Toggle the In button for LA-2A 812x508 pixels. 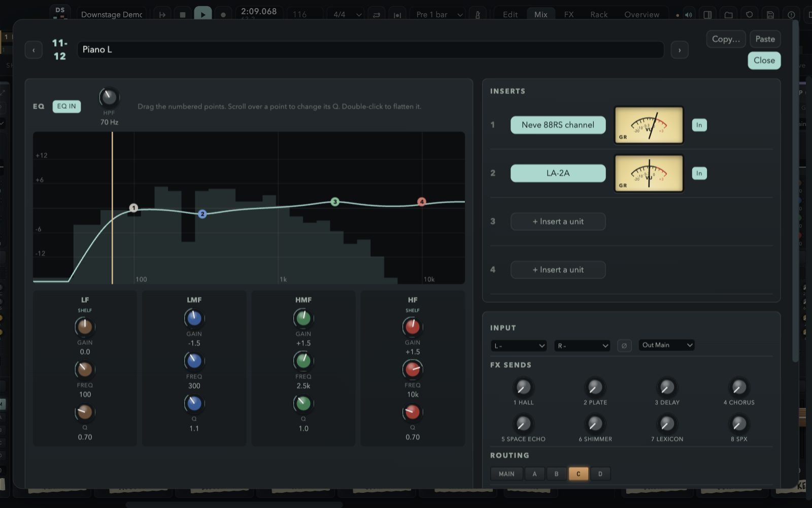pyautogui.click(x=699, y=173)
